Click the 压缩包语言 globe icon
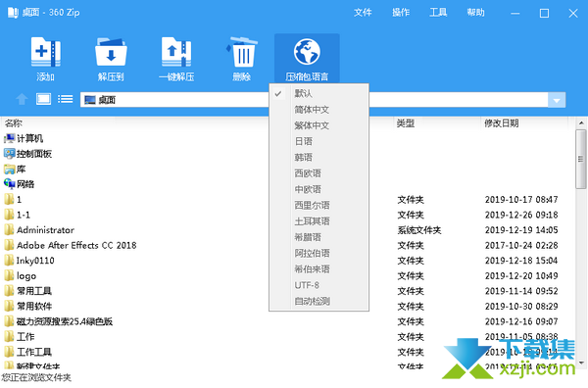Image resolution: width=588 pixels, height=388 pixels. click(307, 52)
